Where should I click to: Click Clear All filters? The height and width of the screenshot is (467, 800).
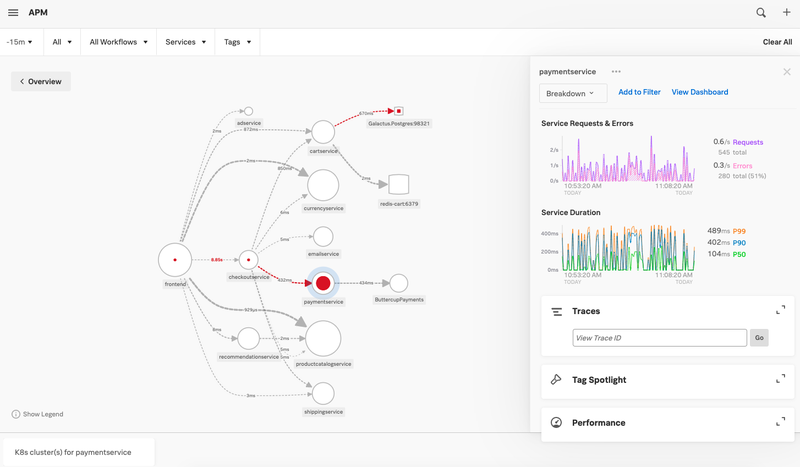[777, 42]
